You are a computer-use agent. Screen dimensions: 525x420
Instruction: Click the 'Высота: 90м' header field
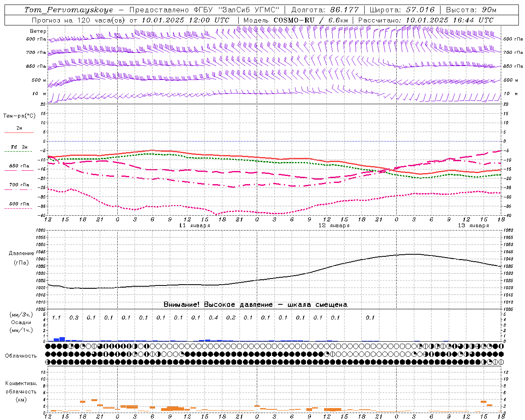(x=471, y=10)
